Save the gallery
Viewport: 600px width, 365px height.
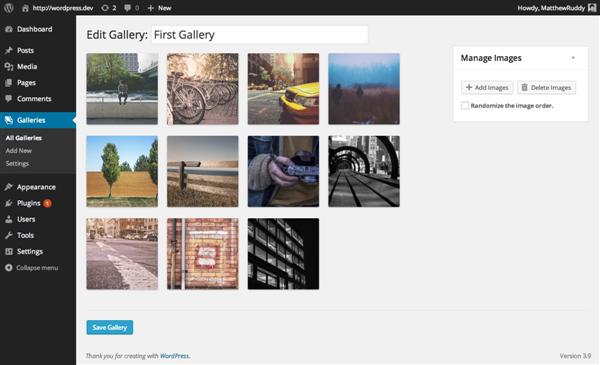(110, 328)
